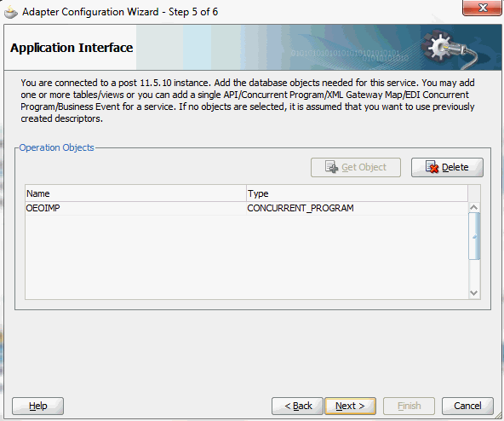Click the table's vertical scrollbar thumb

(474, 236)
